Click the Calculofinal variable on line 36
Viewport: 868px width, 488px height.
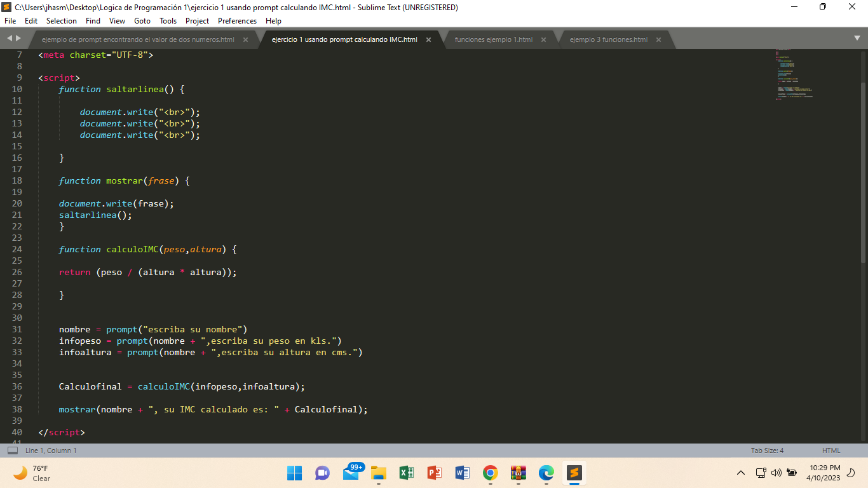coord(90,386)
